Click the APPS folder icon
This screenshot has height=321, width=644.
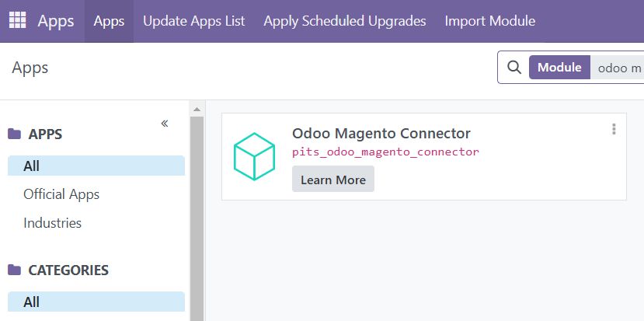15,134
